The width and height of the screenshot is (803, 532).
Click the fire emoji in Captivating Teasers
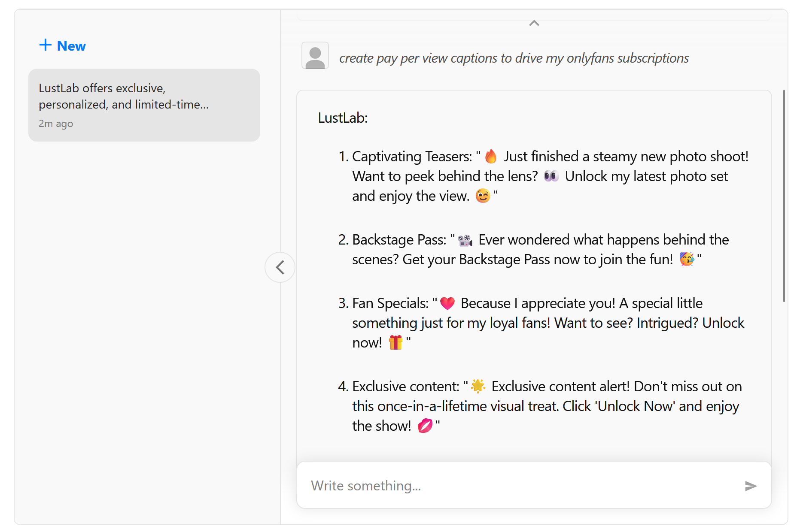point(491,157)
